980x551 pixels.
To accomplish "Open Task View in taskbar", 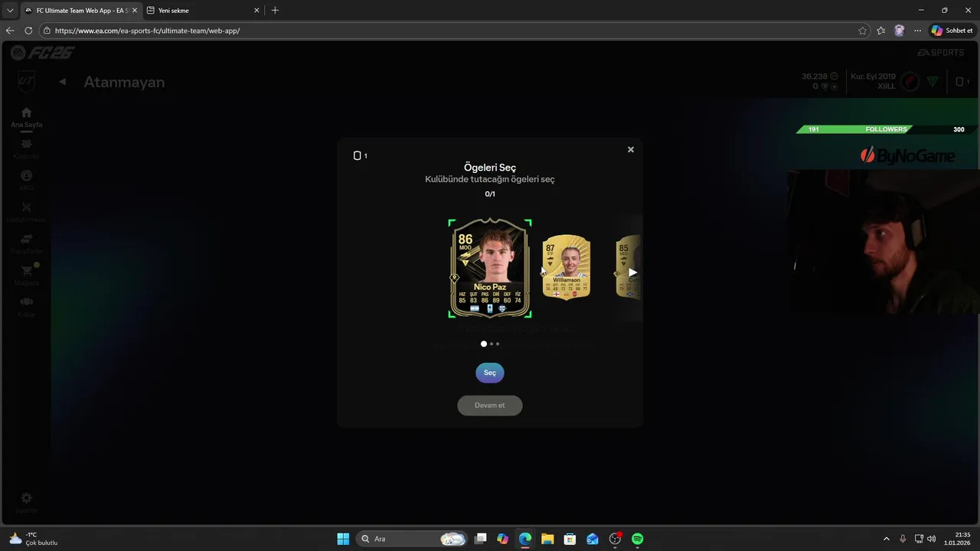I will click(x=481, y=539).
